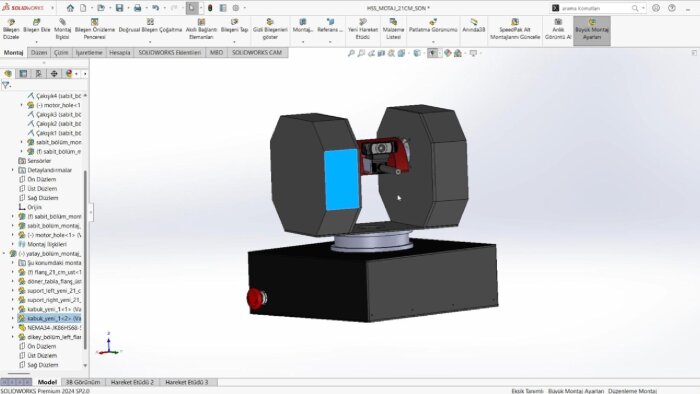Switch to the 3B Görünüm bottom tab
The image size is (700, 394).
click(x=83, y=382)
